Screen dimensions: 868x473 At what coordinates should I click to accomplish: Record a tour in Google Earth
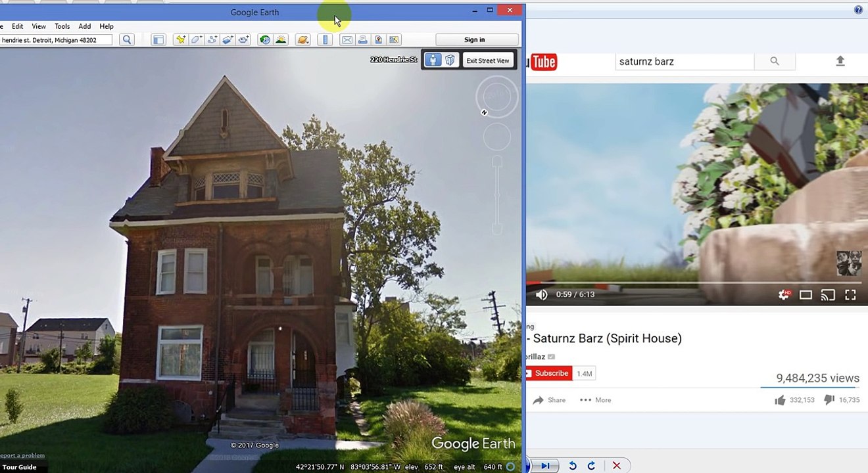click(243, 40)
